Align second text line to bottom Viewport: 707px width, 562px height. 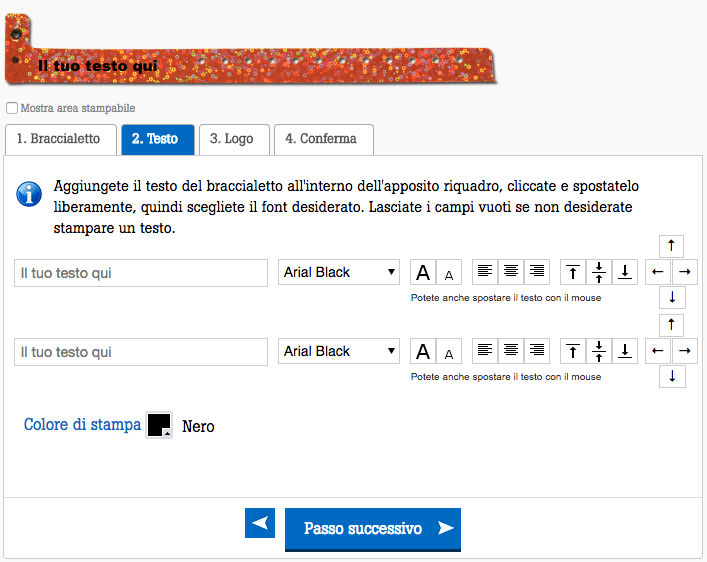(625, 351)
